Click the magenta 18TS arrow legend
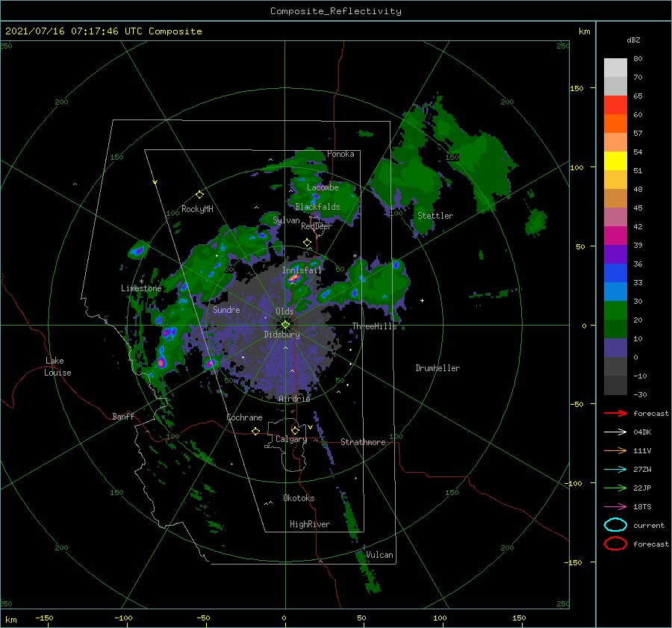672x628 pixels. pos(615,507)
